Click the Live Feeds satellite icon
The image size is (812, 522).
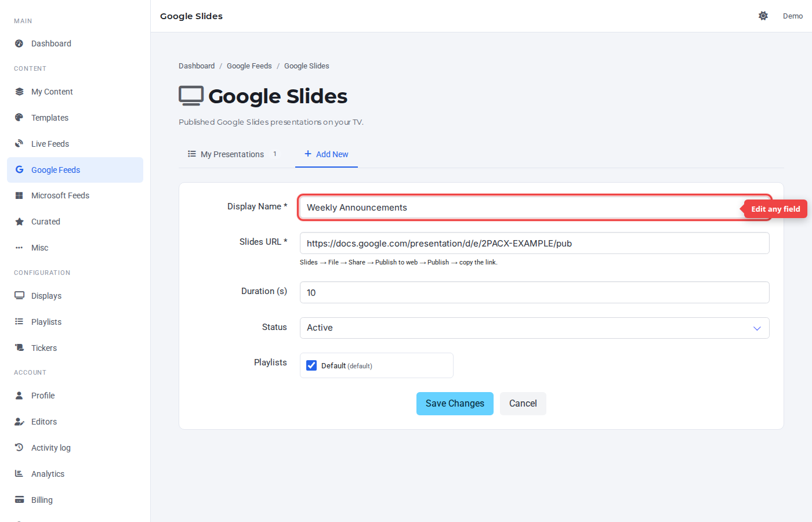19,144
